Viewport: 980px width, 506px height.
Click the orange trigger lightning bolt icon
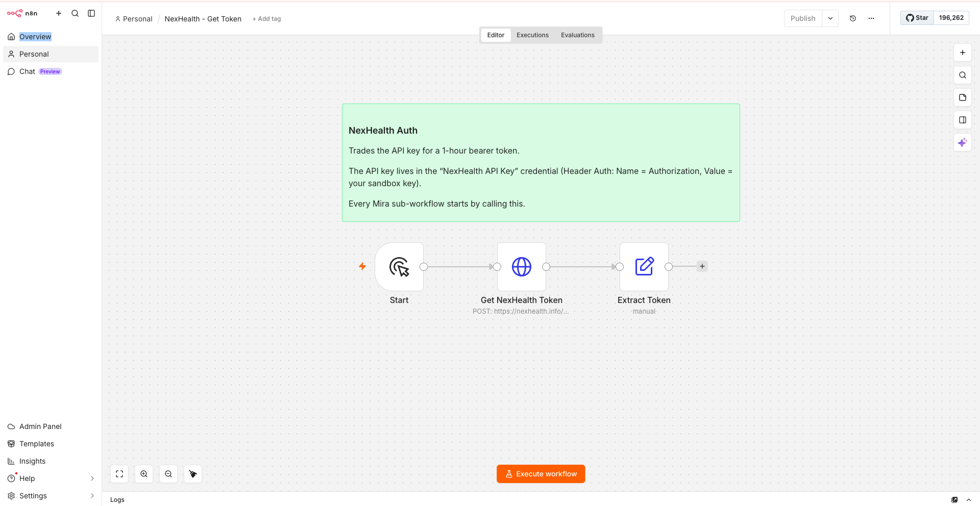click(362, 266)
